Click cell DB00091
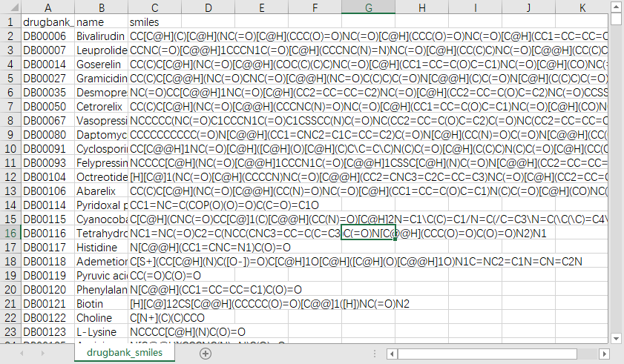This screenshot has height=364, width=624. coord(47,149)
